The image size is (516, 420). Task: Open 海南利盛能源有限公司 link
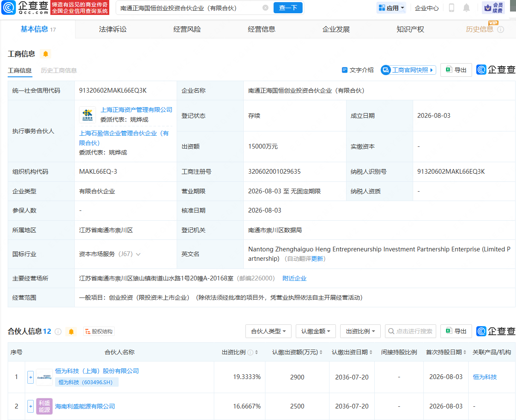[x=85, y=406]
